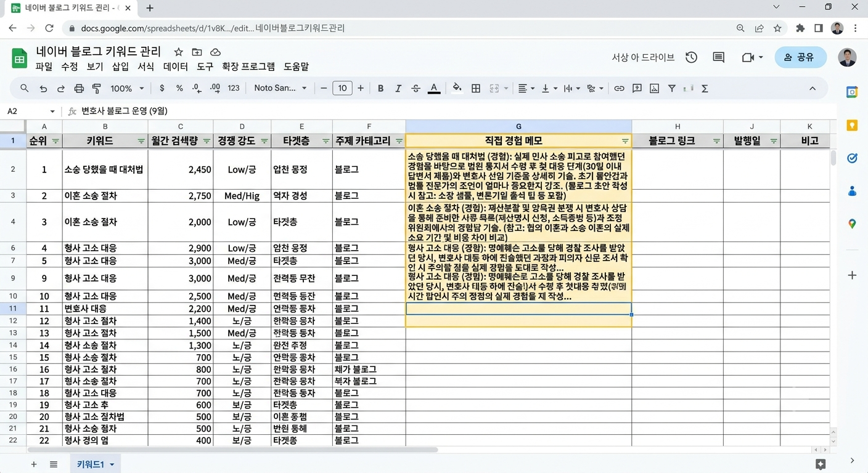Open Google Maps in side panel

[x=852, y=224]
